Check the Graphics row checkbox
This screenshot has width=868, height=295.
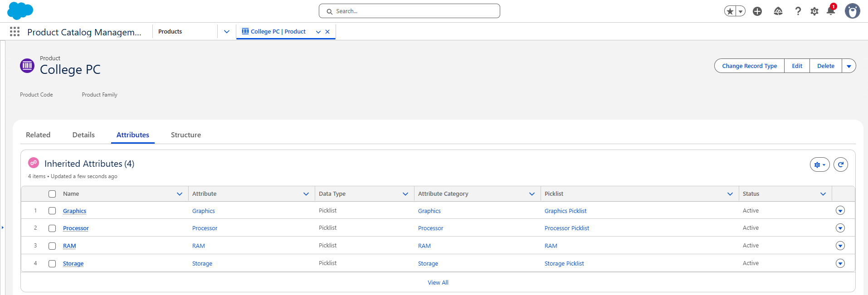52,211
